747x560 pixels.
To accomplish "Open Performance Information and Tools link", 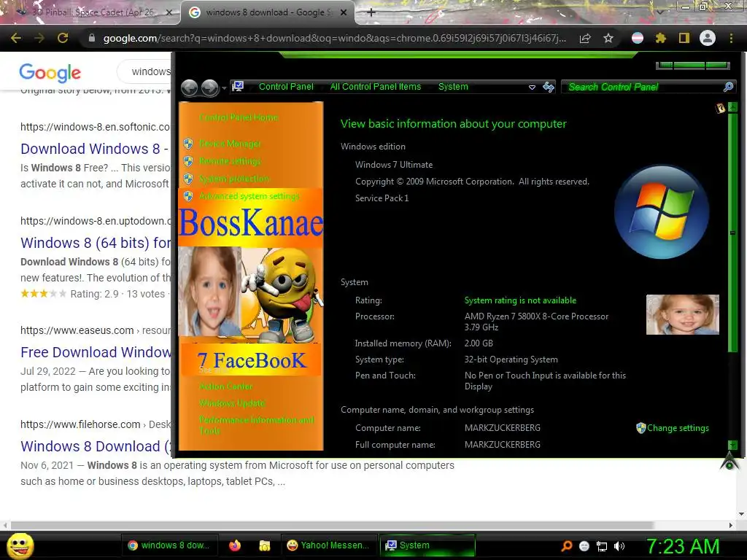I will click(256, 425).
